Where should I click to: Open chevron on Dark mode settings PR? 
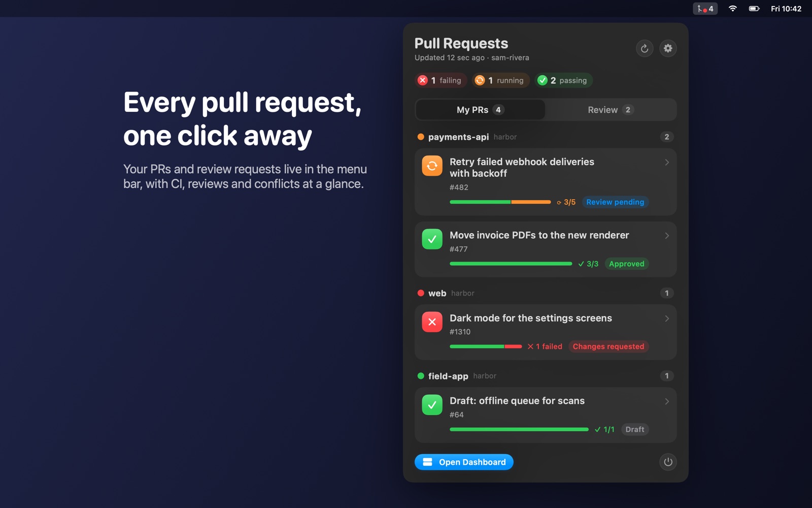click(x=667, y=319)
